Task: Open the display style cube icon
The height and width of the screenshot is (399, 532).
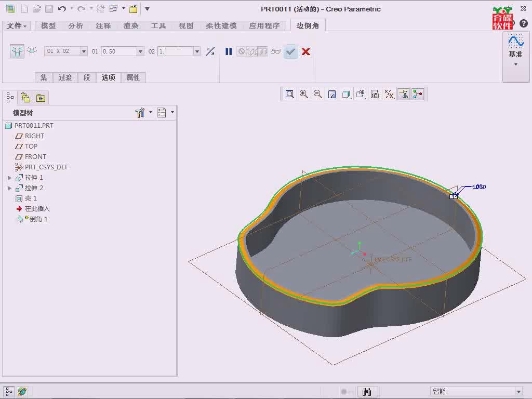Action: 346,94
